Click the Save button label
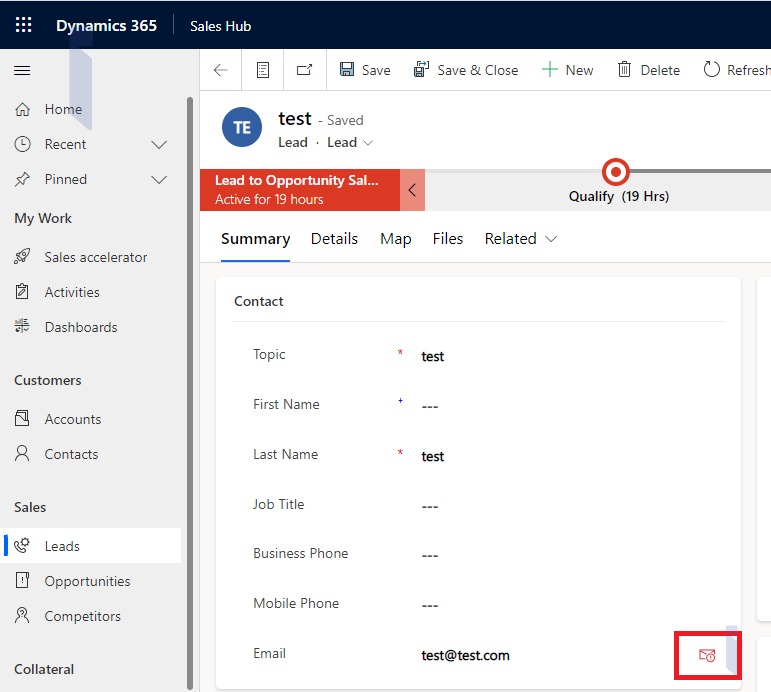 (x=376, y=70)
